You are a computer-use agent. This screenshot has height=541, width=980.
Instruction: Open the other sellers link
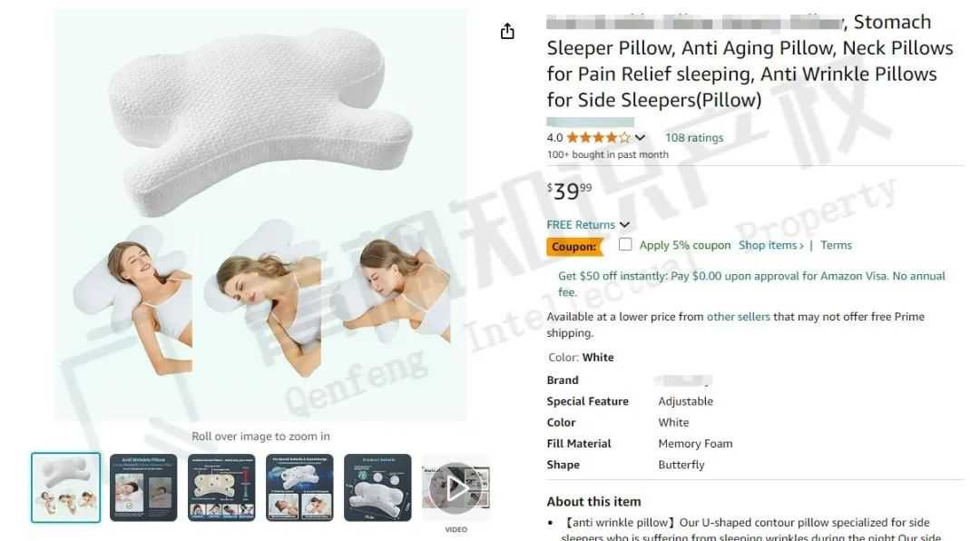[738, 317]
